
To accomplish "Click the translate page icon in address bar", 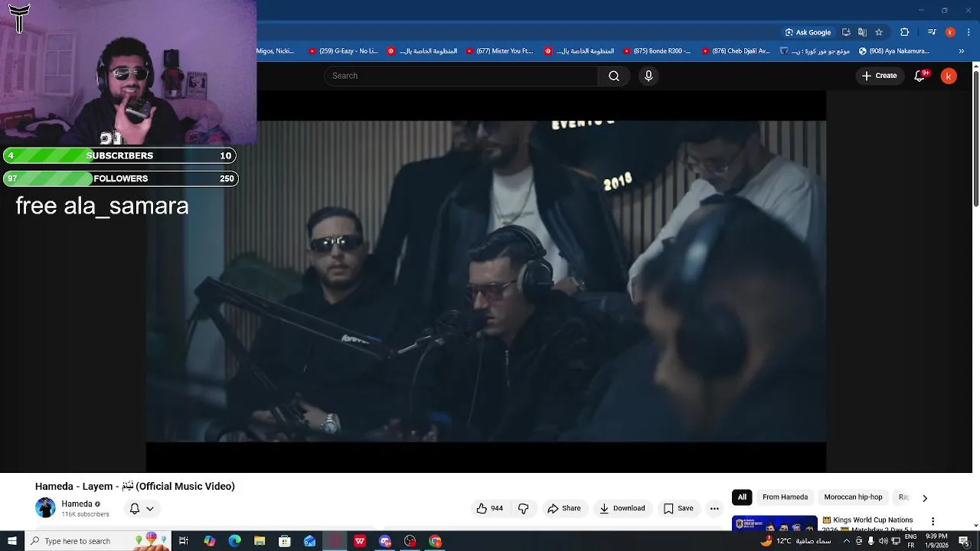I will coord(863,32).
